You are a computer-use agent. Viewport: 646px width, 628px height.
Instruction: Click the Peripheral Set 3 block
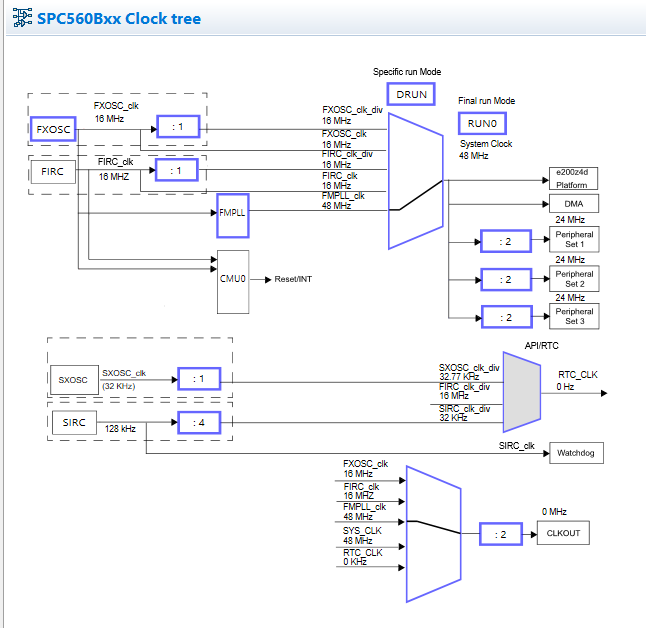[574, 316]
